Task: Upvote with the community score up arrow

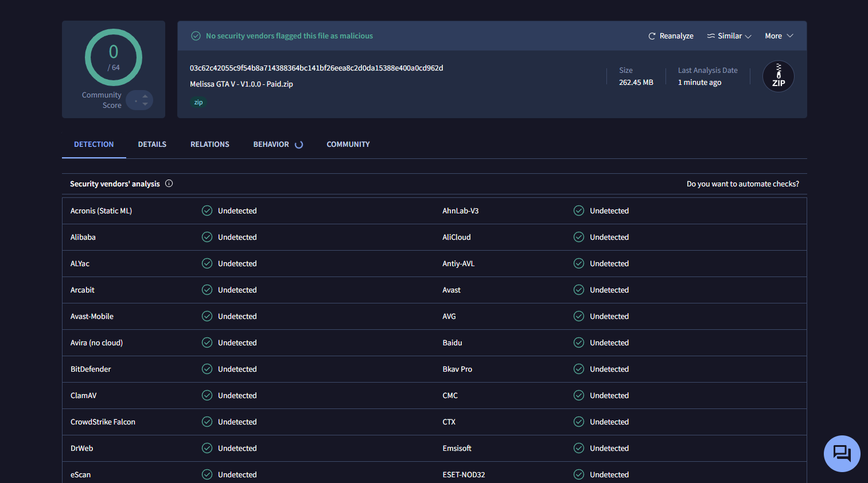Action: (x=145, y=96)
